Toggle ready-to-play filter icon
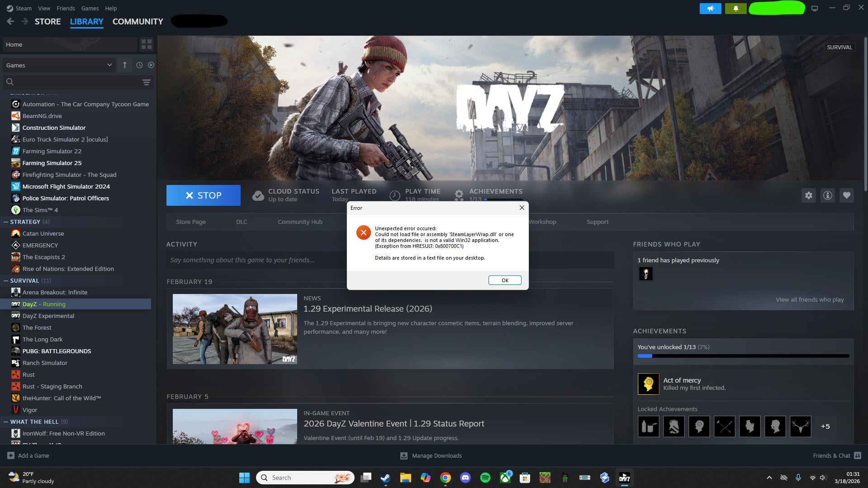Image resolution: width=868 pixels, height=488 pixels. [151, 65]
